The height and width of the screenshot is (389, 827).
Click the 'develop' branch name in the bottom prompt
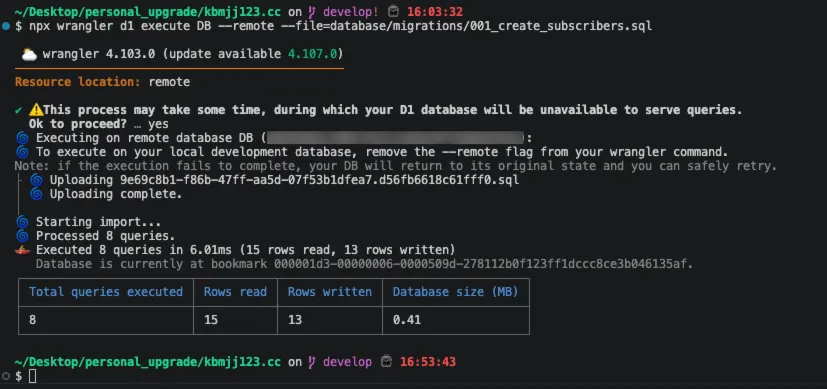pos(347,362)
